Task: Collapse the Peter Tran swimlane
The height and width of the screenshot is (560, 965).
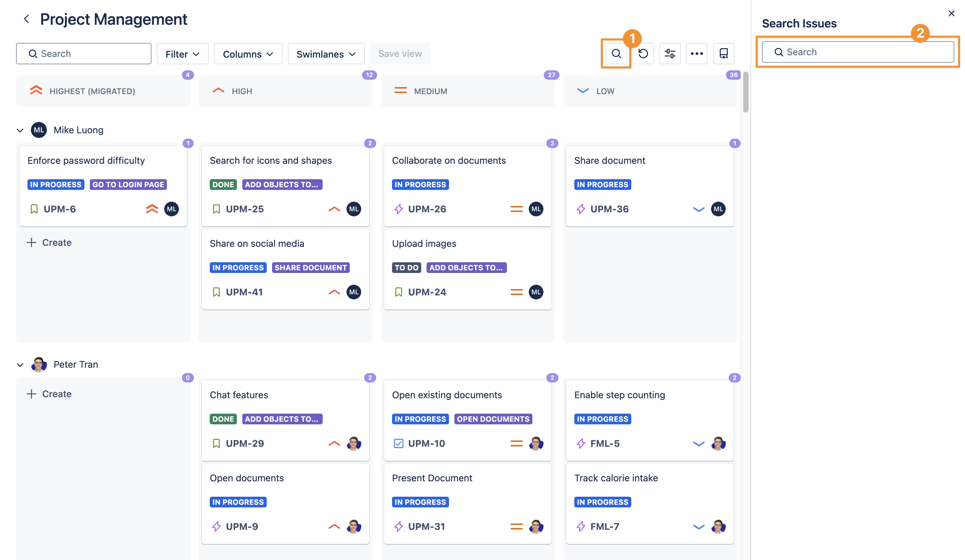Action: click(x=20, y=365)
